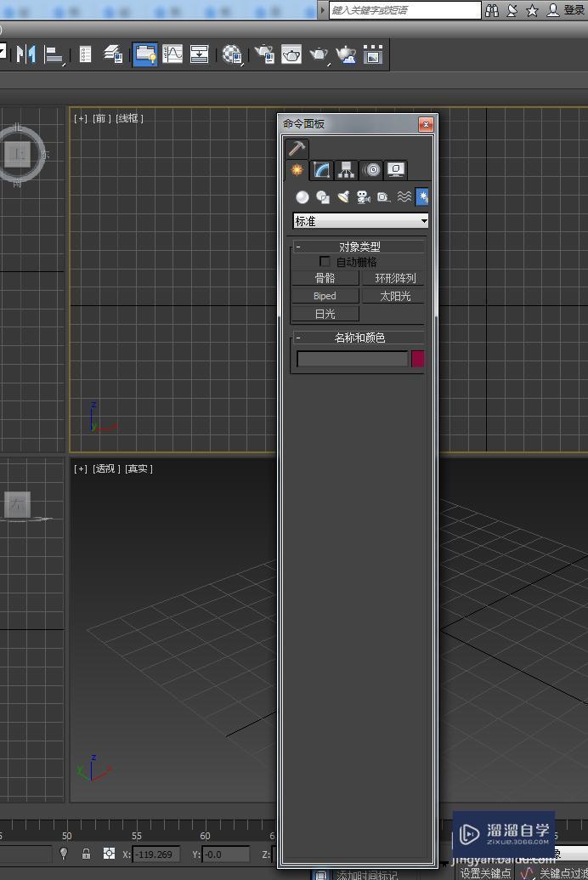Select the Shapes category icon
Viewport: 588px width, 880px height.
point(323,197)
